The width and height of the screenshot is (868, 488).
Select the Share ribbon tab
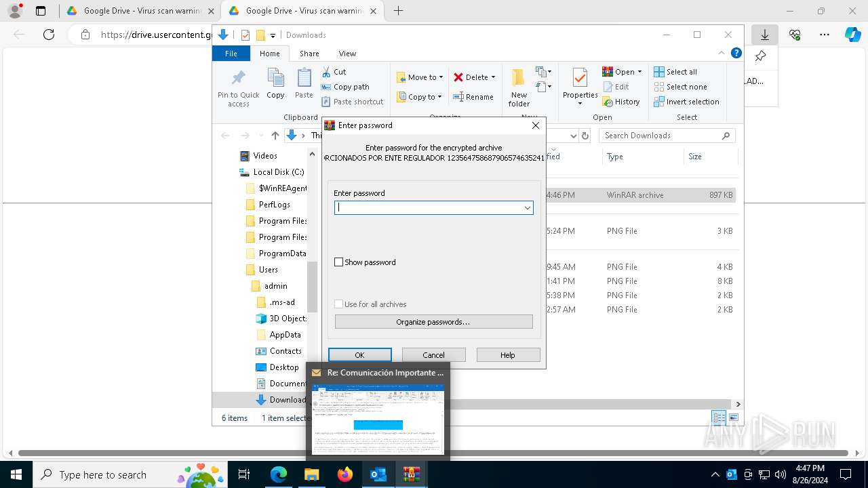point(309,54)
